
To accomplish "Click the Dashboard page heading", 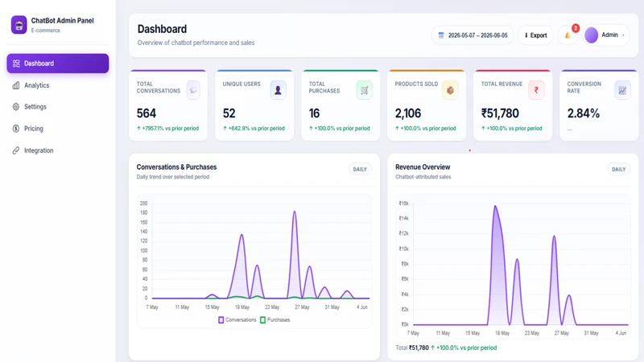I will pyautogui.click(x=162, y=29).
